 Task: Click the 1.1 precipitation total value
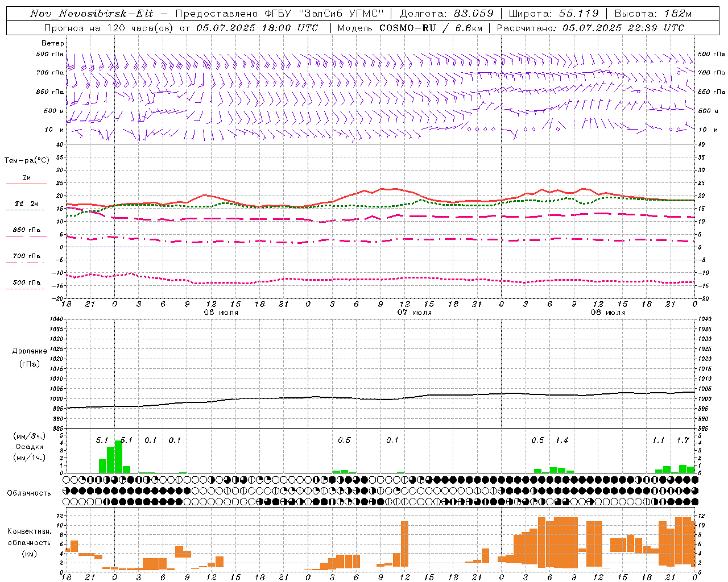click(658, 440)
